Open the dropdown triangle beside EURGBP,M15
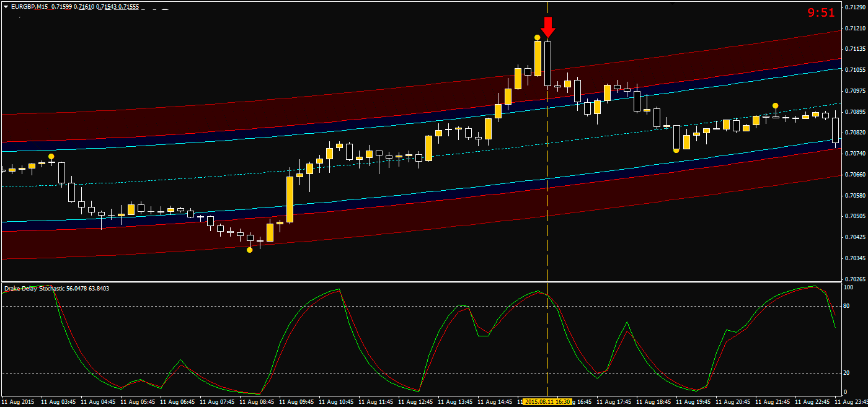The image size is (868, 407). [6, 6]
